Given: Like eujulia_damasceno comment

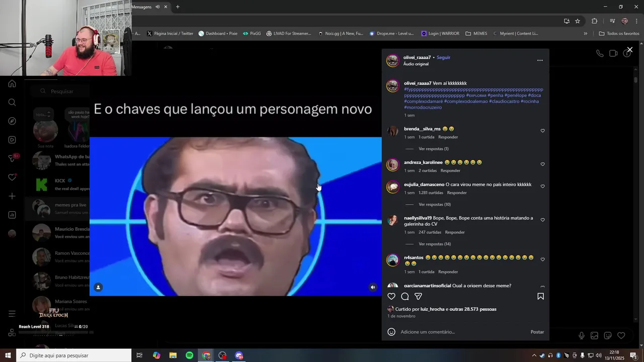Looking at the screenshot, I should 542,186.
